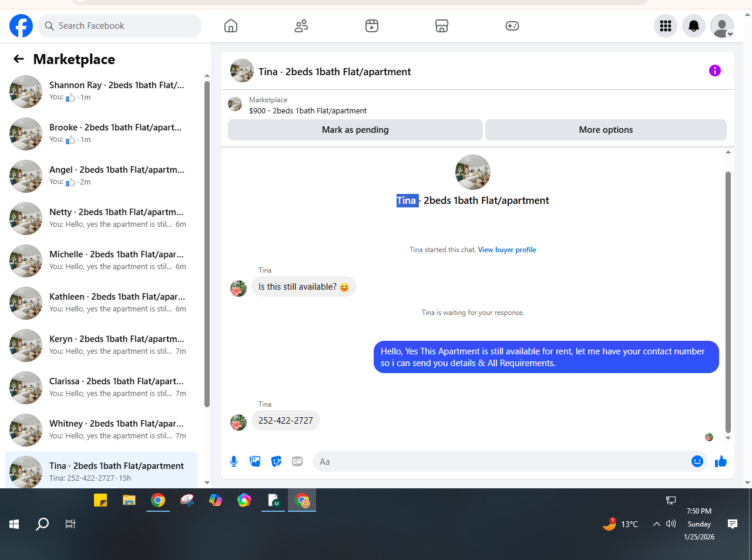
Task: Open the Marketplace storefront icon in top bar
Action: click(442, 26)
